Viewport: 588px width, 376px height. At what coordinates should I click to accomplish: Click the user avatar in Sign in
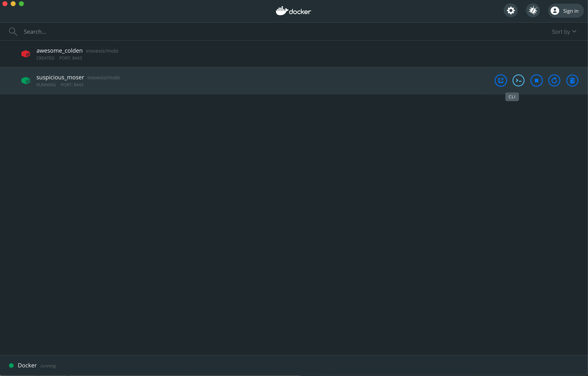(555, 10)
